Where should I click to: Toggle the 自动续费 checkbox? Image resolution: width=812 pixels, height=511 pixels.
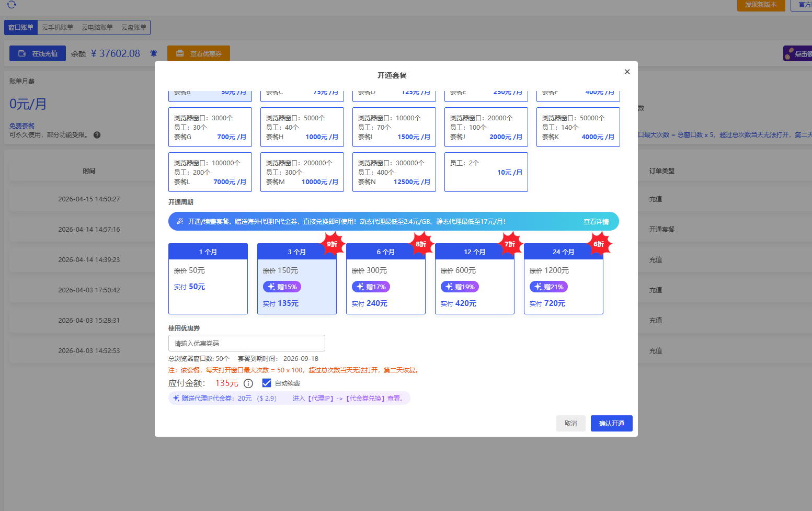pyautogui.click(x=267, y=383)
